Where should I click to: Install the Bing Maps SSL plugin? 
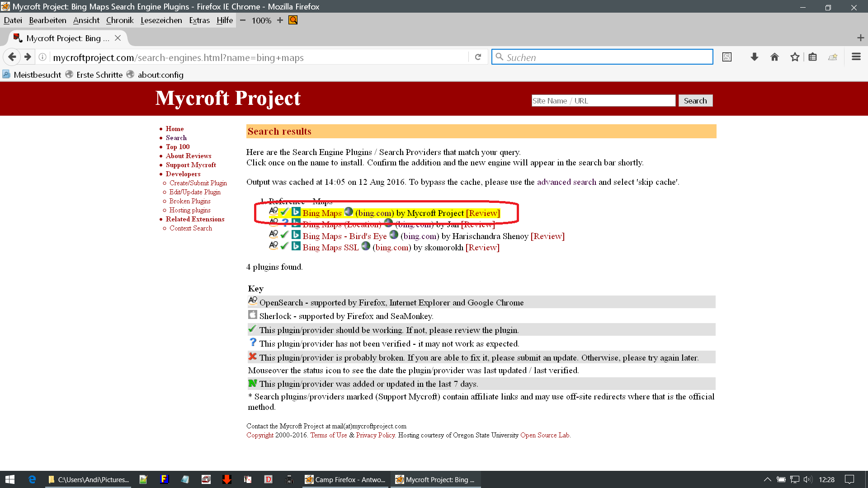(x=330, y=248)
